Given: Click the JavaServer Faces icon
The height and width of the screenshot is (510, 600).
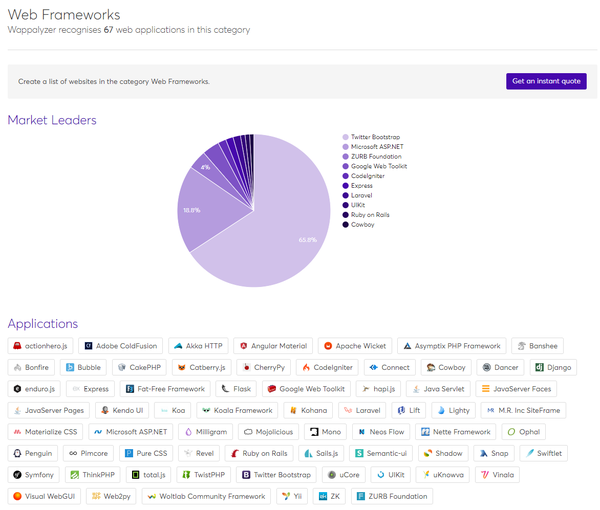Looking at the screenshot, I should tap(486, 389).
